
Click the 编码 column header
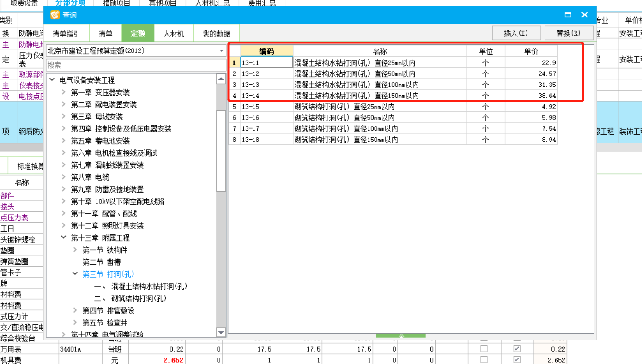tap(266, 51)
